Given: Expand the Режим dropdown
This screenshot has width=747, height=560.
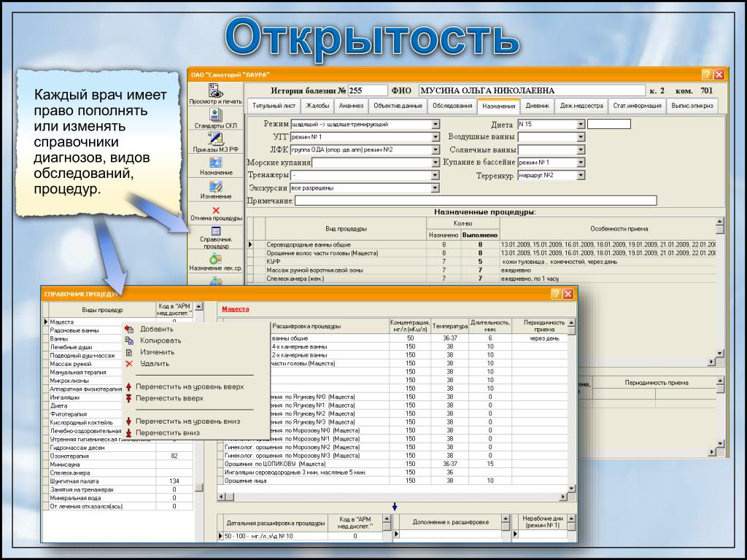Looking at the screenshot, I should tap(436, 124).
